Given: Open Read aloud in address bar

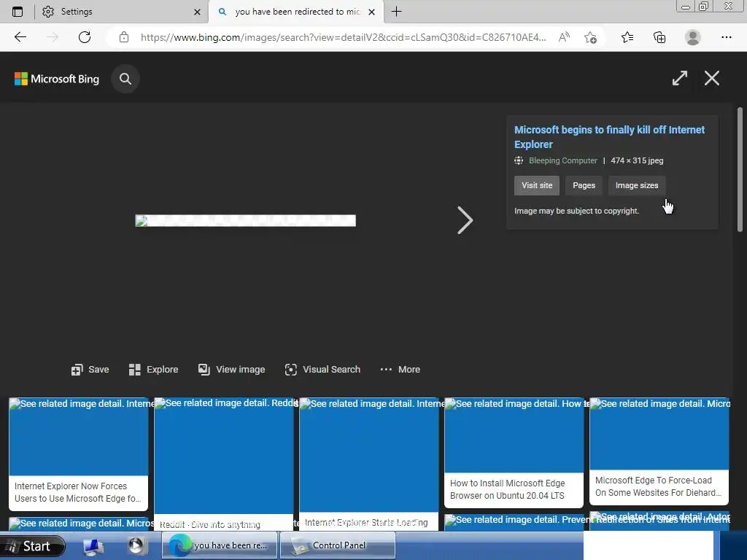Looking at the screenshot, I should click(x=564, y=37).
